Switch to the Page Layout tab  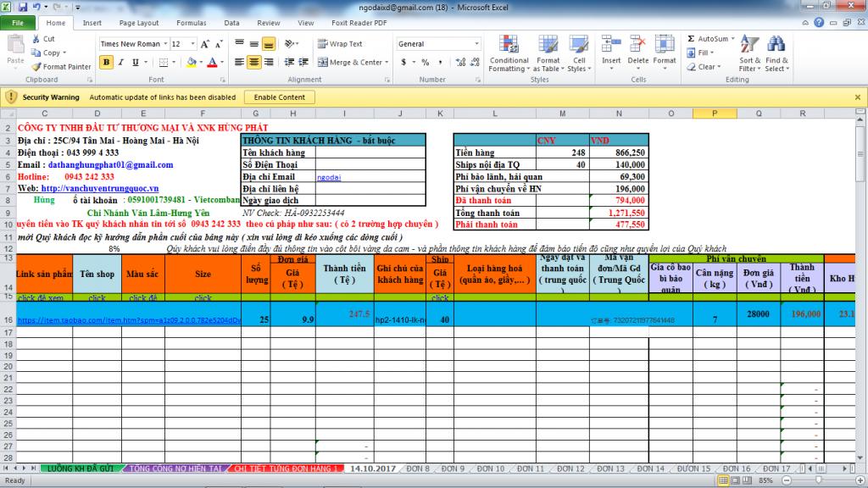(x=139, y=23)
